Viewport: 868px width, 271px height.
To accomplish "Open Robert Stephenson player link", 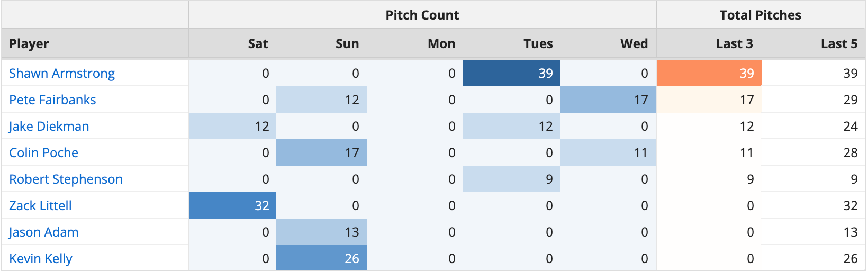I will pyautogui.click(x=66, y=179).
